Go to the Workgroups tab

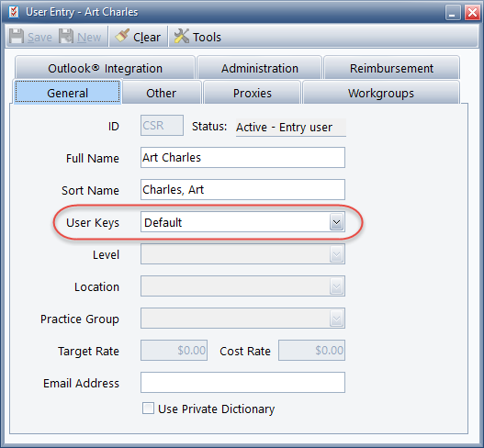381,93
